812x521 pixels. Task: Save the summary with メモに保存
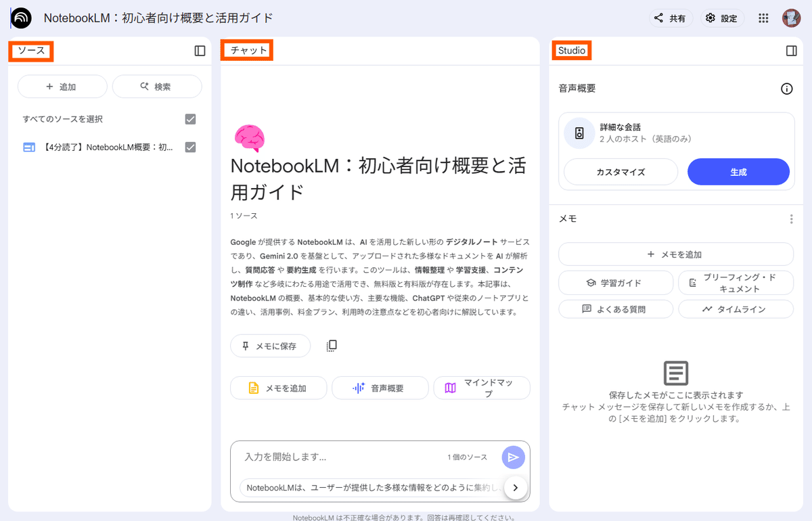[270, 345]
